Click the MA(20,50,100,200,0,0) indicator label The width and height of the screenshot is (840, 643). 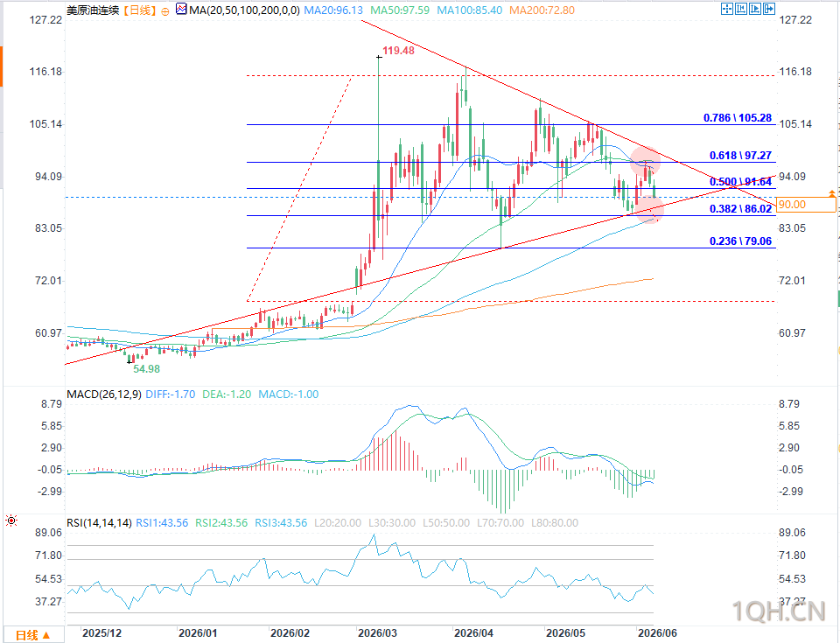(244, 10)
